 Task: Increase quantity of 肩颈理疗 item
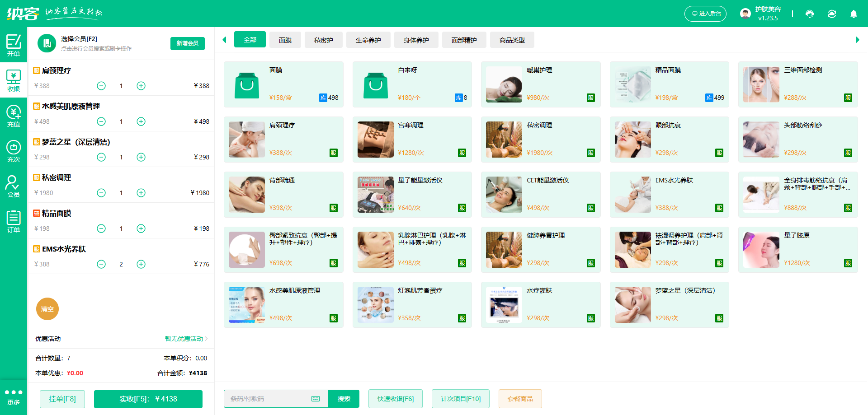click(141, 86)
